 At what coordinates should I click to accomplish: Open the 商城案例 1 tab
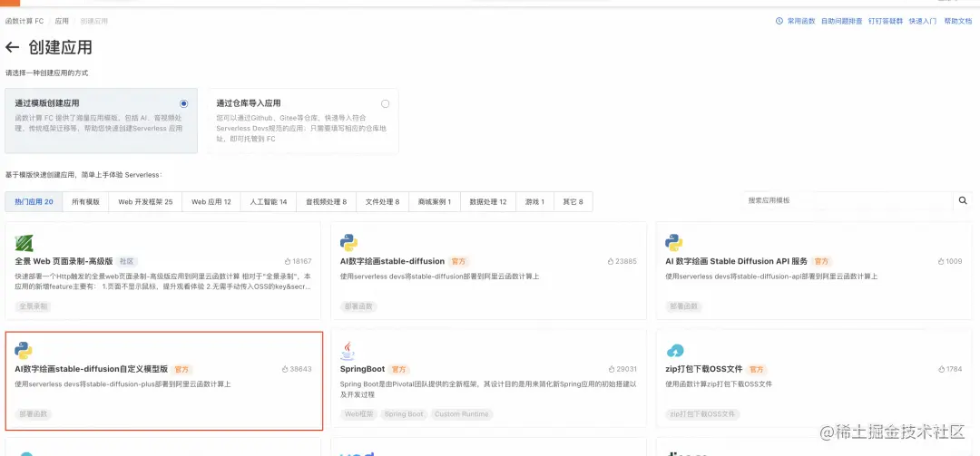(435, 202)
